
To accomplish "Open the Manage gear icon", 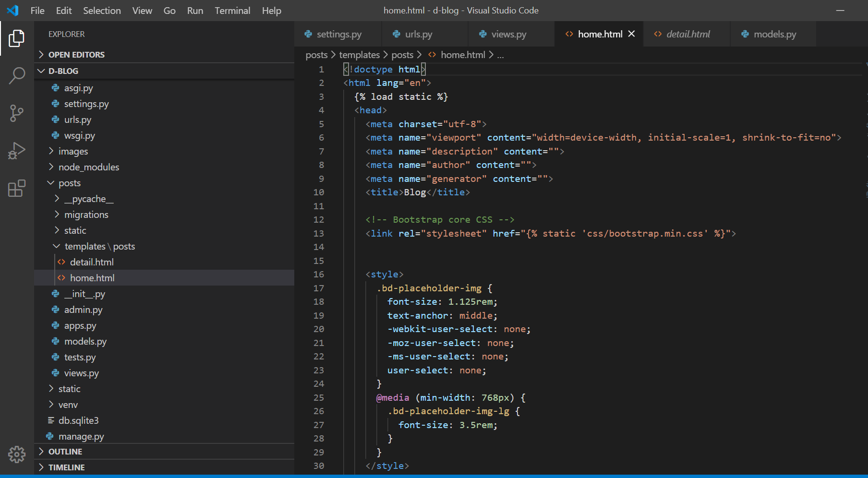I will (x=17, y=454).
